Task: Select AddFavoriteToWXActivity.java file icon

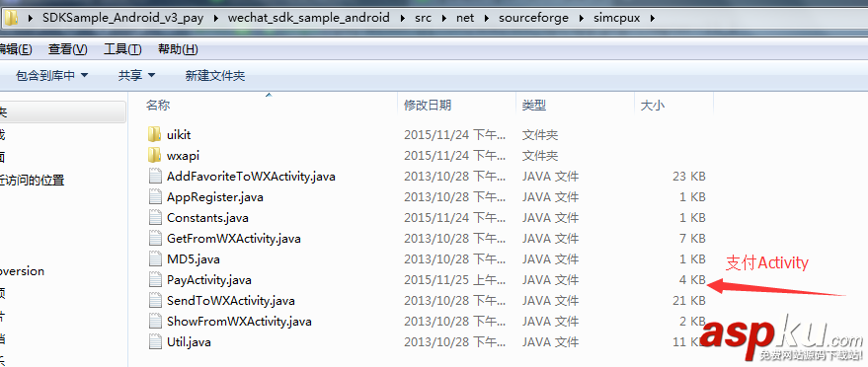Action: [155, 177]
